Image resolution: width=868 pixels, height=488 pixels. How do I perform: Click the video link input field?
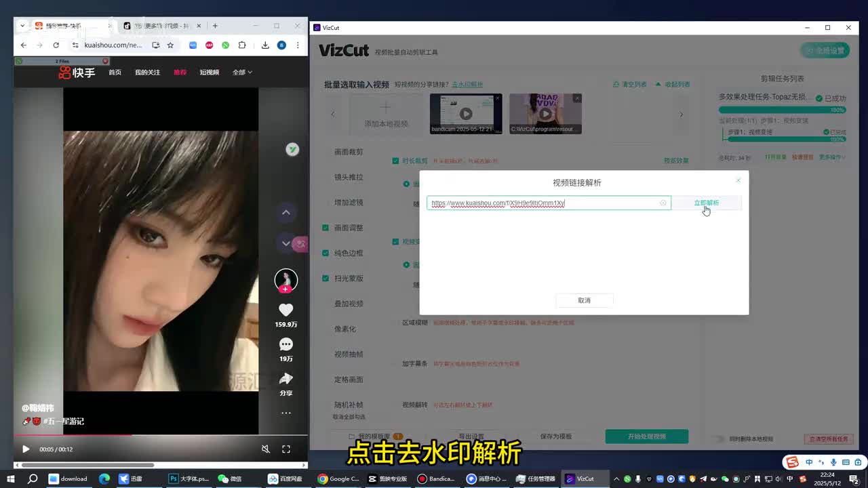(x=542, y=203)
